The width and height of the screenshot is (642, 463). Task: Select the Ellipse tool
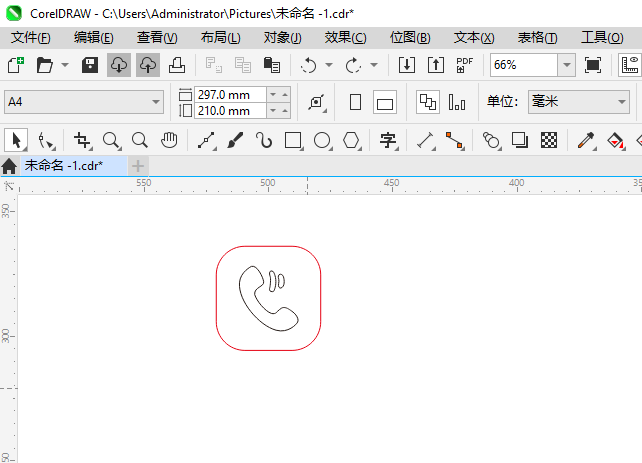point(323,140)
